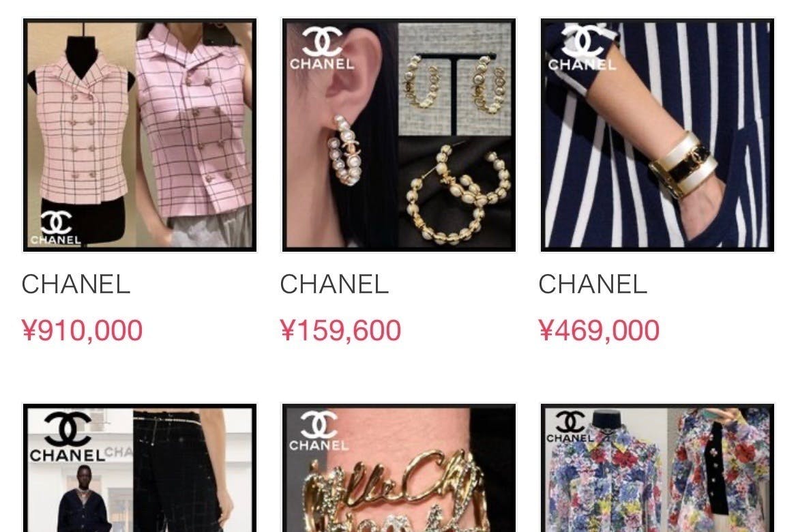Open the floral print jacket product image
798x532 pixels.
click(657, 468)
